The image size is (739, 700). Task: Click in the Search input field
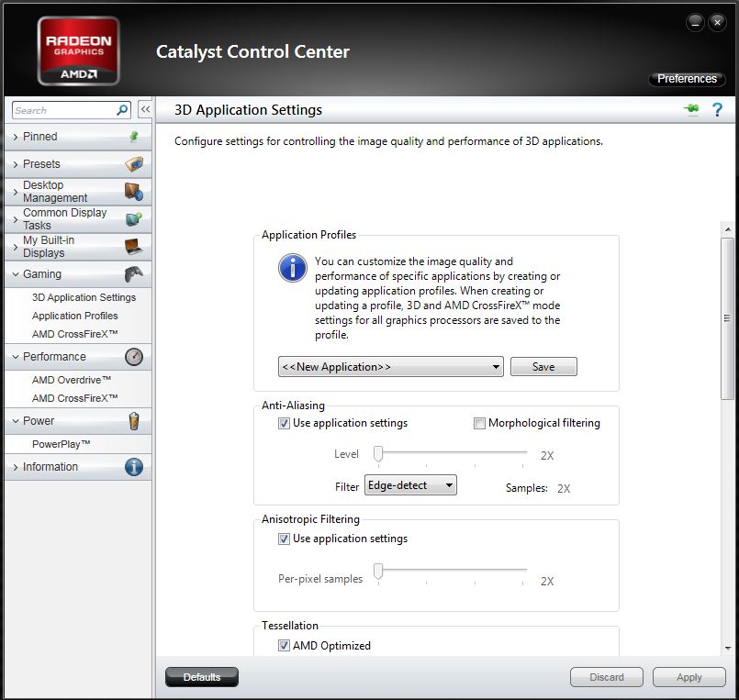(64, 110)
